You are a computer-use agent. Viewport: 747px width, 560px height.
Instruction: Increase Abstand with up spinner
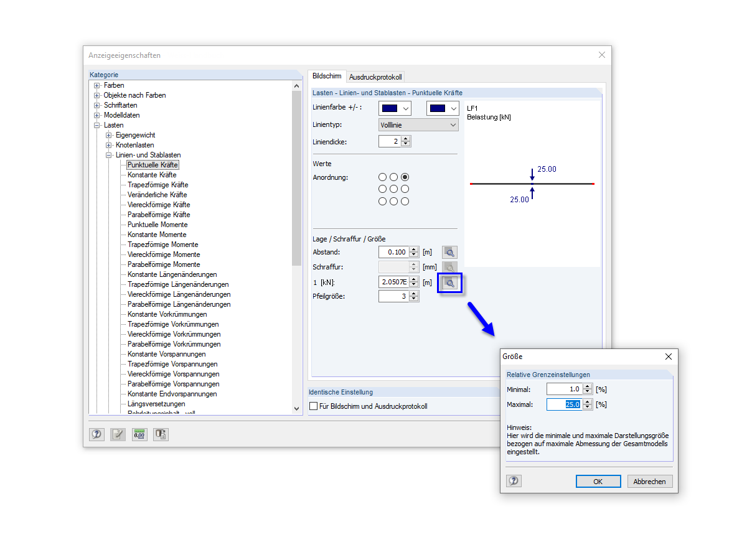414,249
